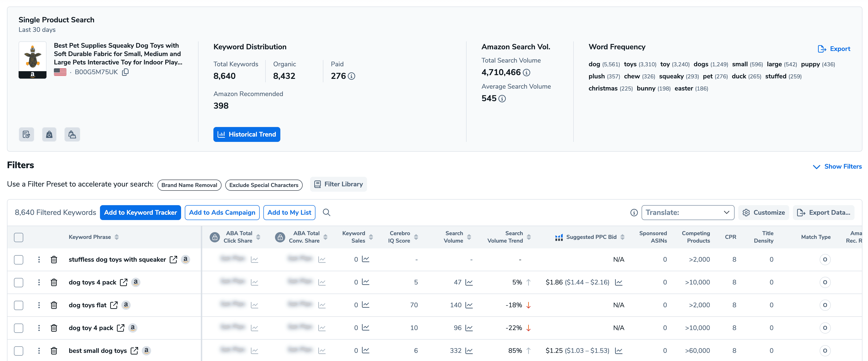868x361 pixels.
Task: Open 'stuffless dog toys with squeaker' in new tab
Action: coord(174,260)
